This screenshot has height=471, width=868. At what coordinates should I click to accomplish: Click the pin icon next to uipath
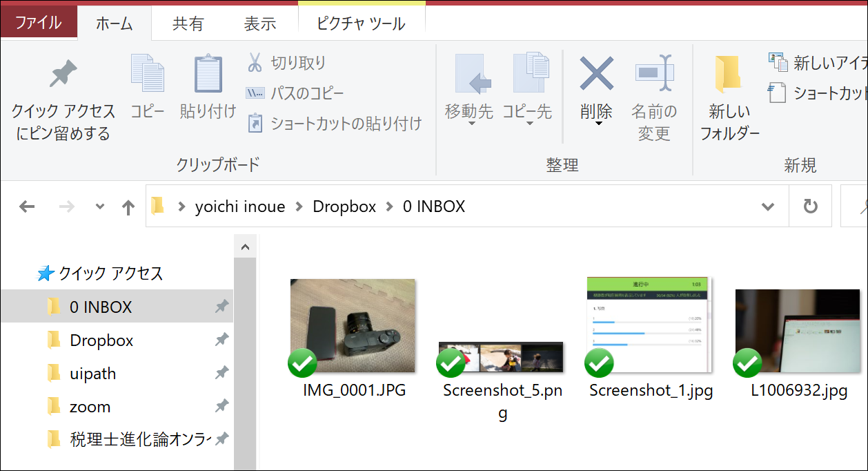221,373
